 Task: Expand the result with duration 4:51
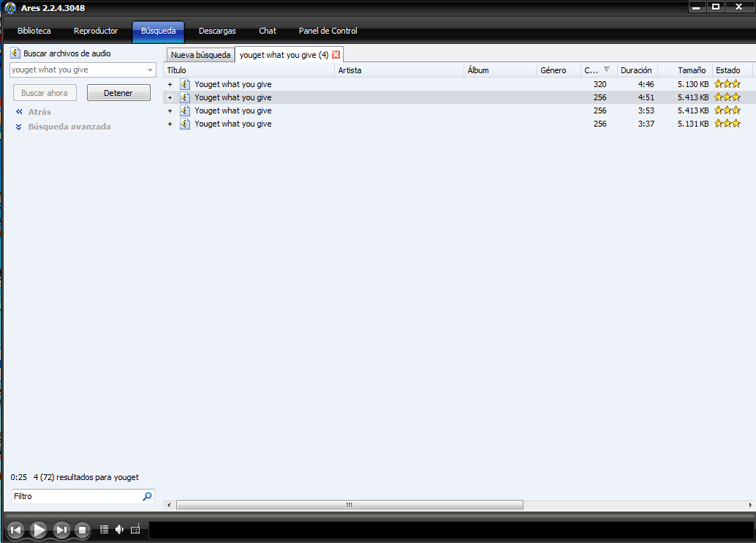(170, 97)
